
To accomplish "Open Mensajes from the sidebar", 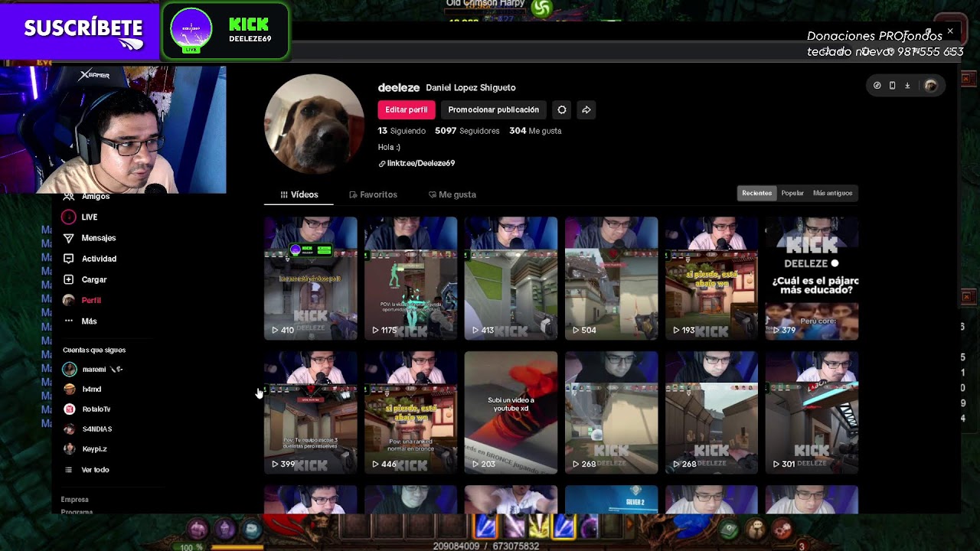I will click(89, 238).
